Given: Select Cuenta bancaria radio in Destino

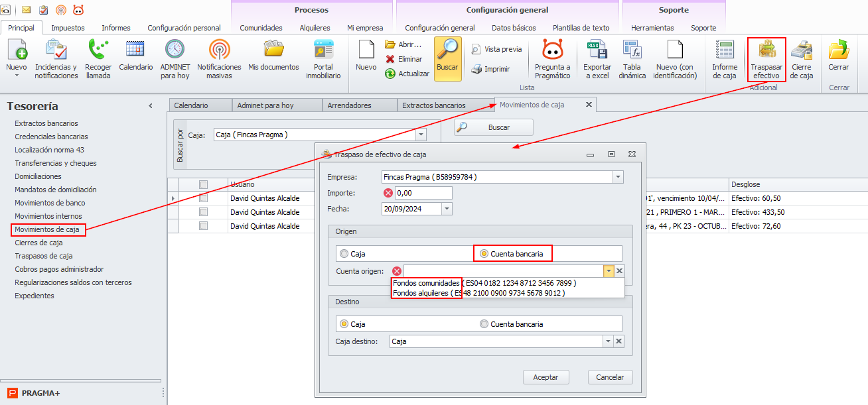Looking at the screenshot, I should pyautogui.click(x=484, y=324).
